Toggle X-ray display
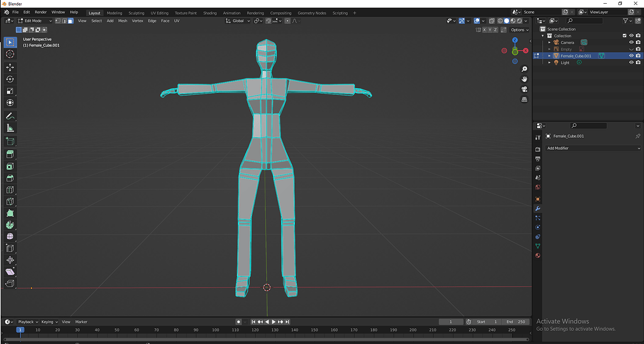Screen dimensions: 644x344 [x=492, y=21]
